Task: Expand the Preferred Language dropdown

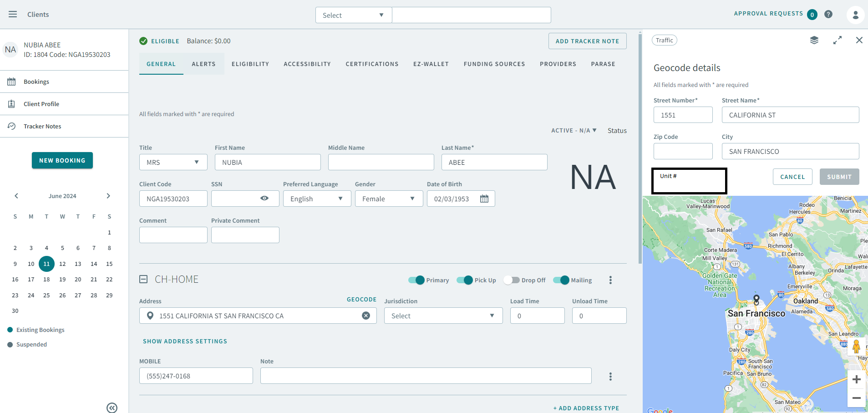Action: coord(317,199)
